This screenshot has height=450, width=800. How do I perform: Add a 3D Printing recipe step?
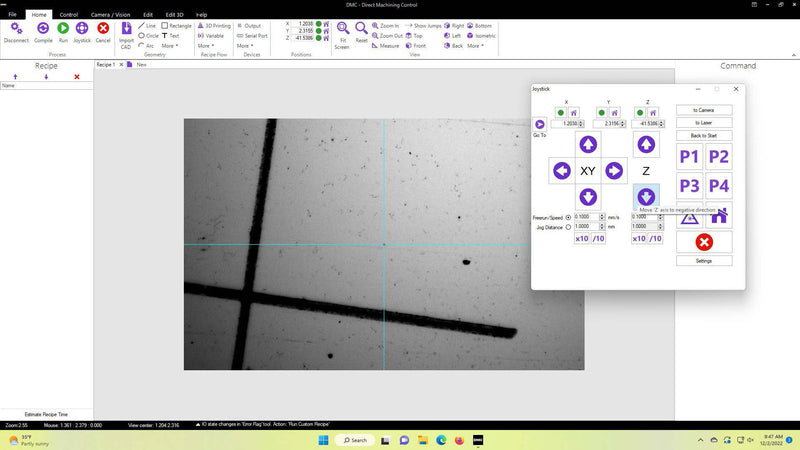[x=214, y=26]
